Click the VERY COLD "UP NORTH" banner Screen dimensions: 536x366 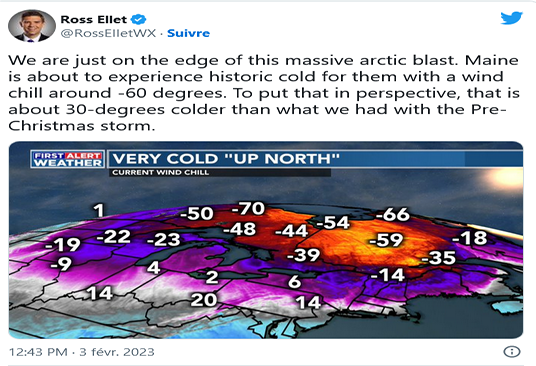[226, 159]
